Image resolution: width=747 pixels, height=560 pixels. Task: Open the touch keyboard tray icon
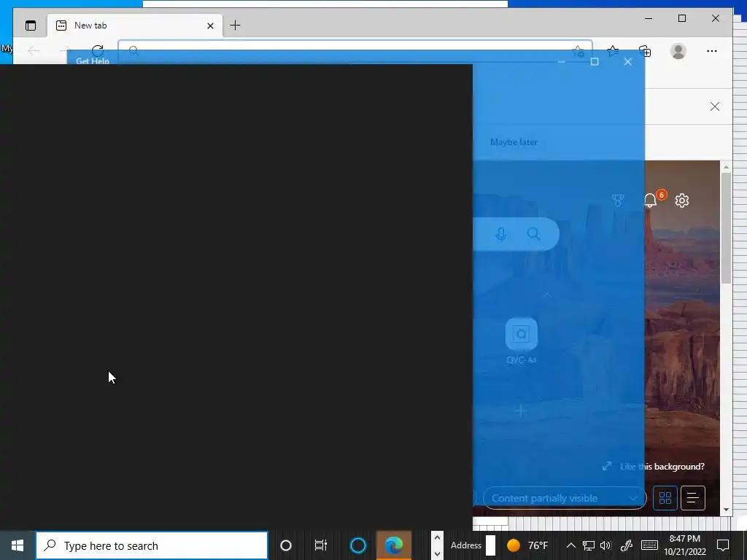coord(649,545)
